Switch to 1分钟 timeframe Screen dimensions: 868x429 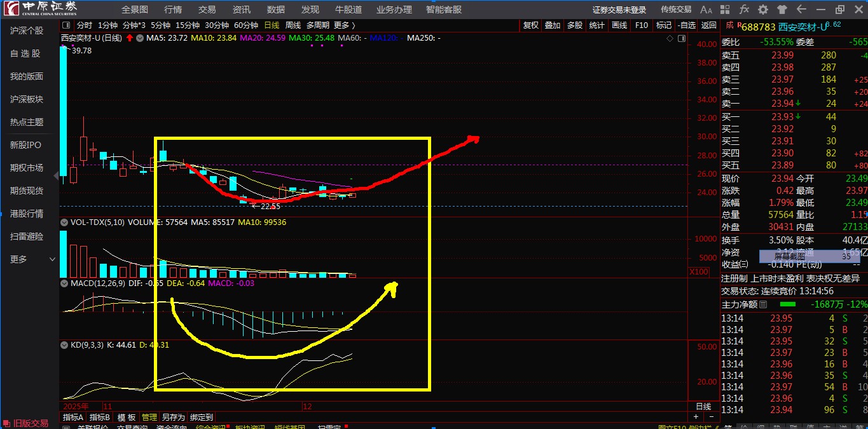pos(107,25)
